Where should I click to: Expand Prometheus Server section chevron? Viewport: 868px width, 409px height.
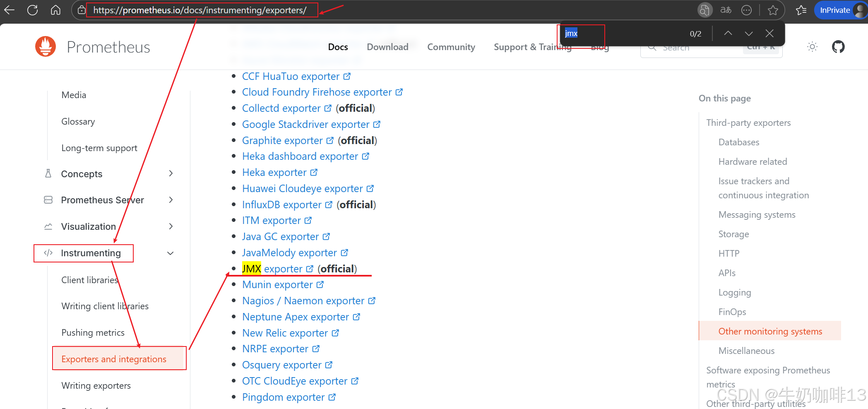[171, 200]
